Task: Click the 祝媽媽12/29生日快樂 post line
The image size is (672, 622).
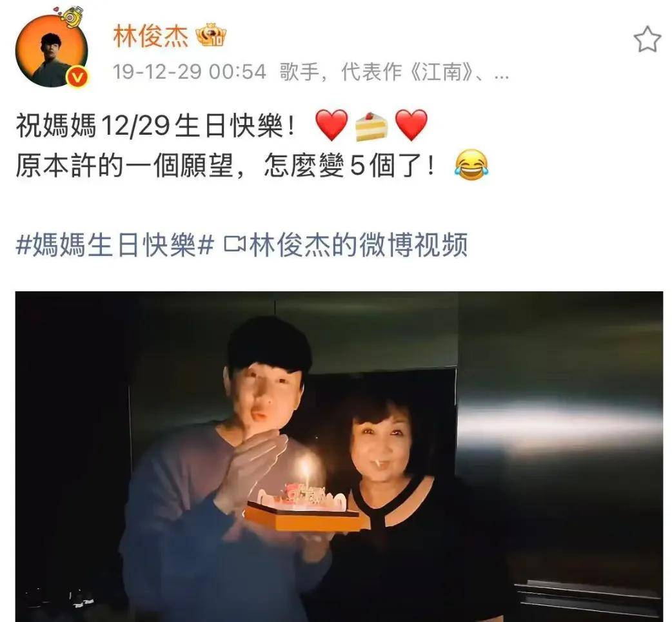Action: (x=157, y=126)
